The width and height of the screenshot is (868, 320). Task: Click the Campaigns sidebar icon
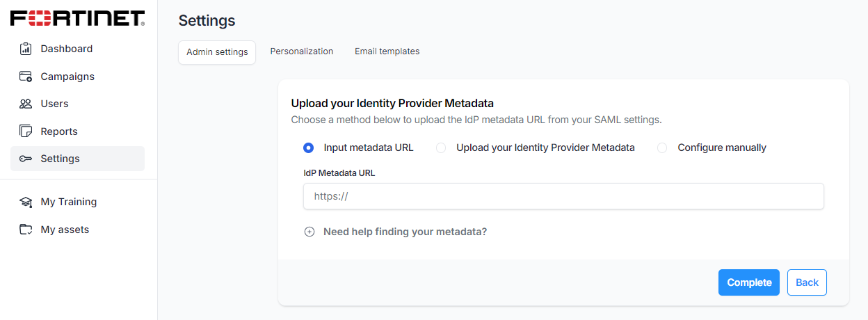[x=26, y=77]
